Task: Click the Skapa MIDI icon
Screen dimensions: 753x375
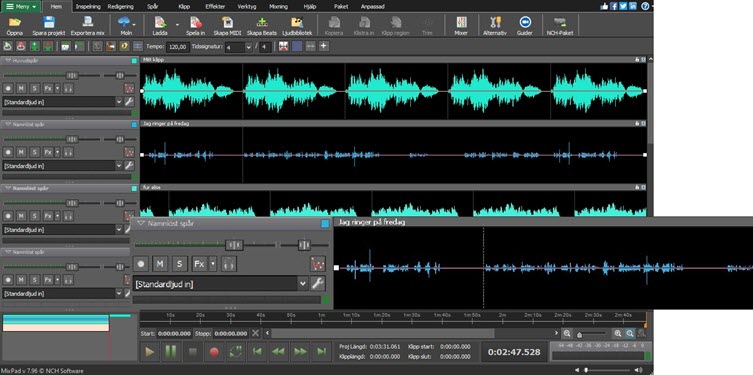Action: (227, 25)
